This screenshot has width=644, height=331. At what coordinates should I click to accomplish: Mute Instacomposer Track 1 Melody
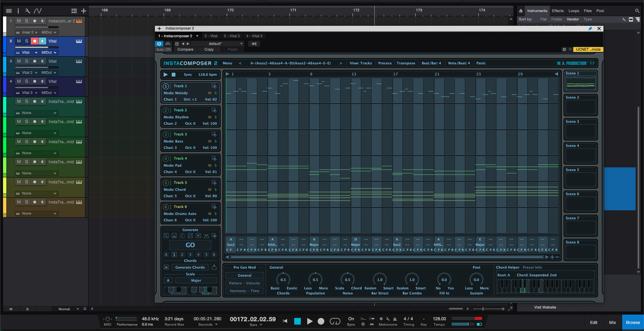[210, 93]
